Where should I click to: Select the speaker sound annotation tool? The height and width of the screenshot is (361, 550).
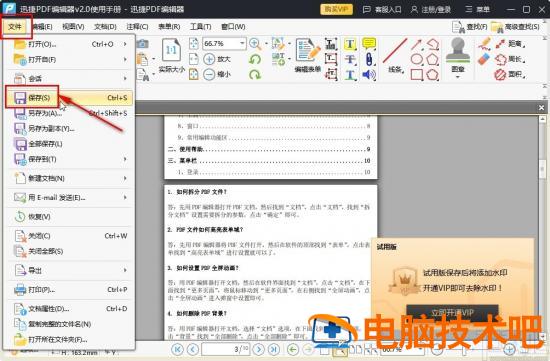[x=369, y=74]
